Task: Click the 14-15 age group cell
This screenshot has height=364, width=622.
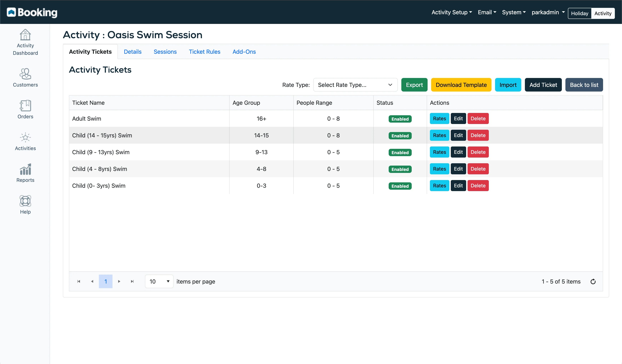Action: pos(261,135)
